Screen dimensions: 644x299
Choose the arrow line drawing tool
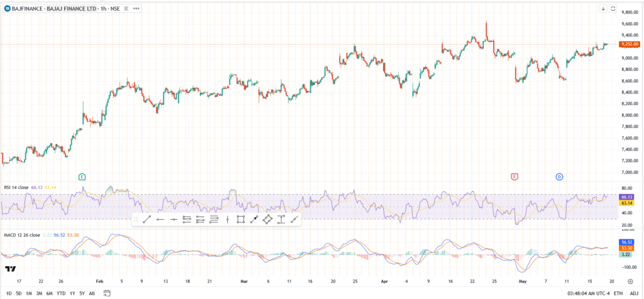pos(253,219)
